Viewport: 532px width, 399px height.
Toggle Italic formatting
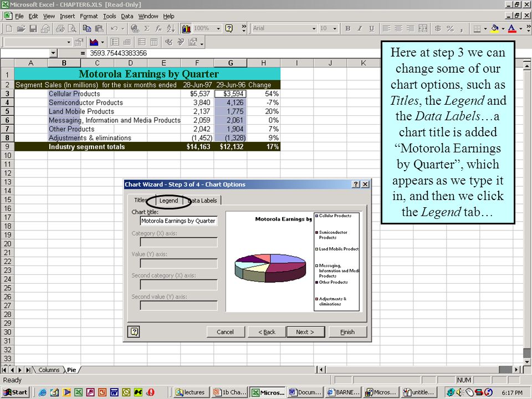[360, 28]
